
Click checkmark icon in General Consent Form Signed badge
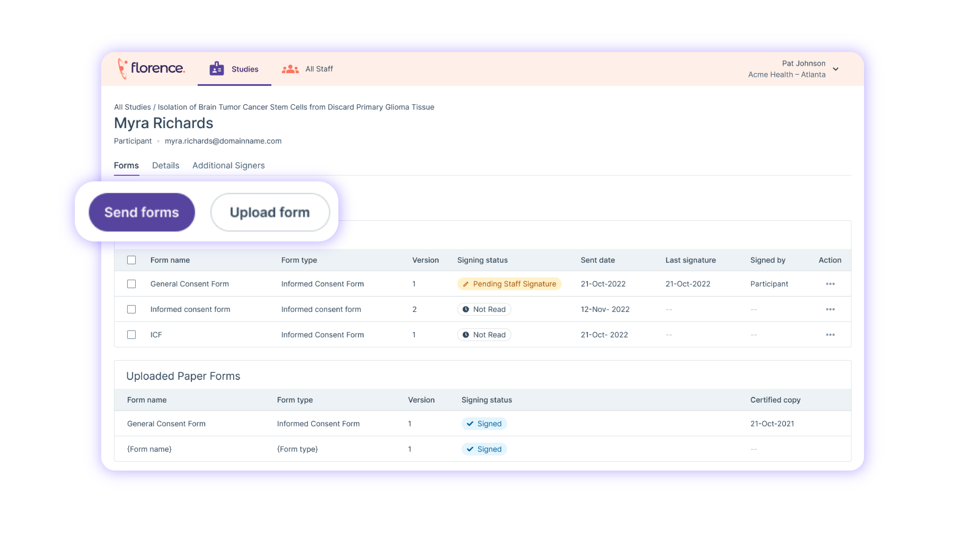(x=470, y=423)
